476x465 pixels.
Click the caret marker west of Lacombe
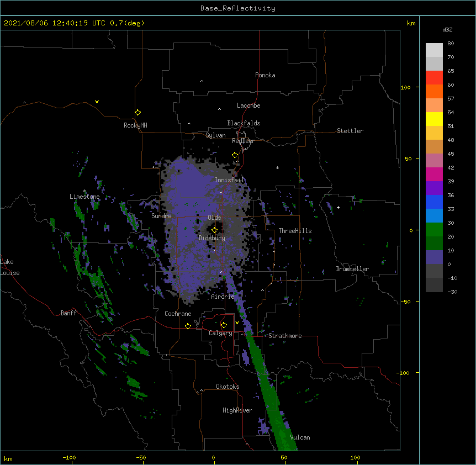tap(219, 109)
